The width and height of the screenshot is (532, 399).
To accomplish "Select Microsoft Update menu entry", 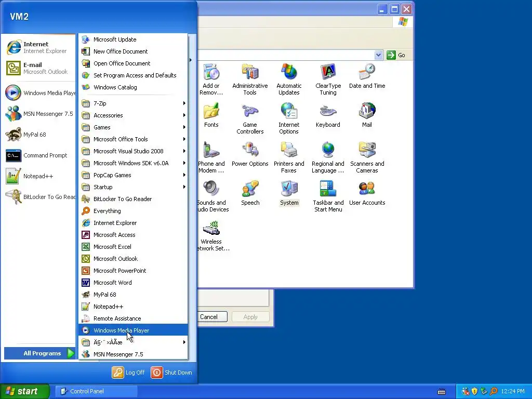I will click(134, 39).
